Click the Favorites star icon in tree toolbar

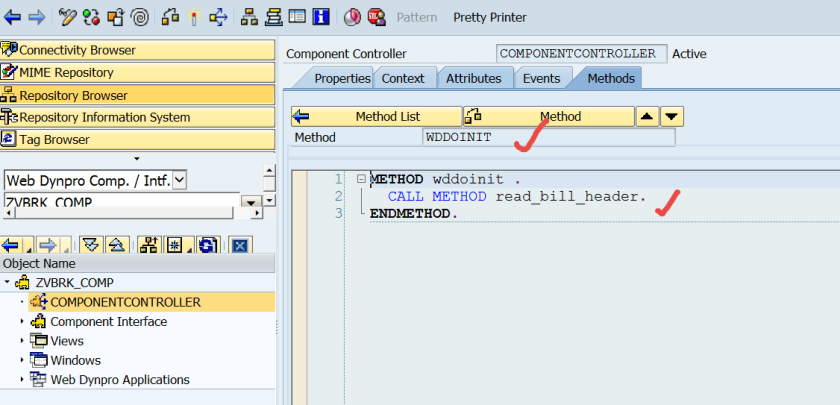pos(175,245)
